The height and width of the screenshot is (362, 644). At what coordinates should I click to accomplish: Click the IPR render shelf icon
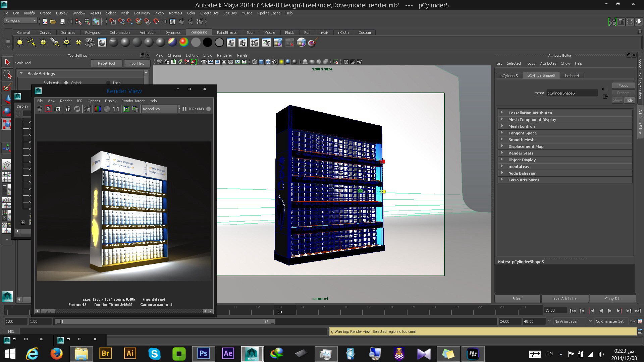point(243,43)
